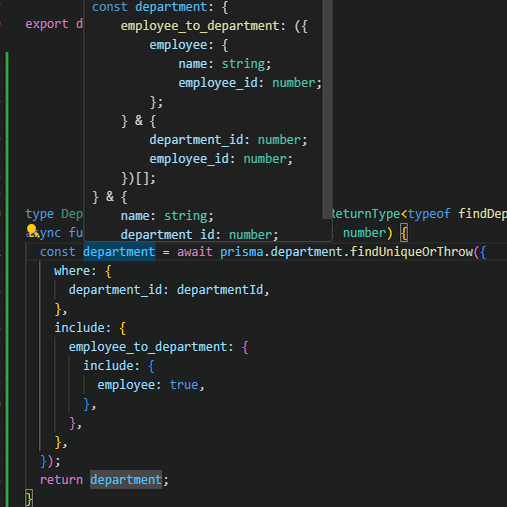This screenshot has width=507, height=507.
Task: Click the where property key
Action: point(72,271)
